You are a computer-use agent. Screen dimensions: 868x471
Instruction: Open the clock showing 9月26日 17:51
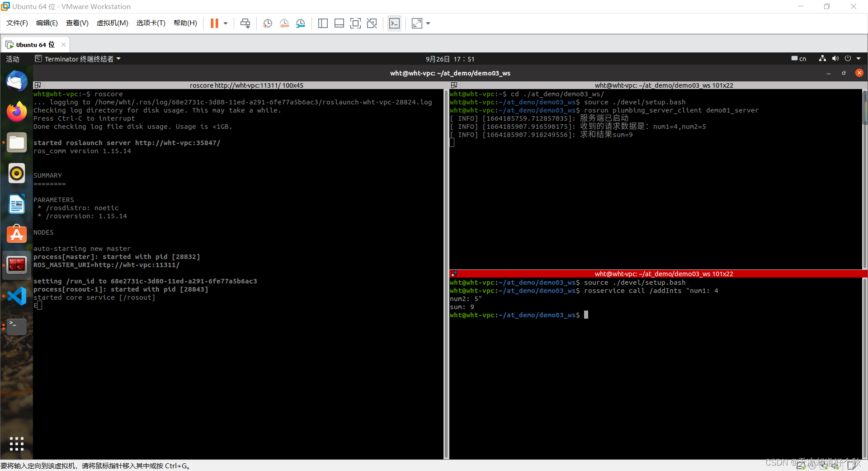[x=450, y=59]
